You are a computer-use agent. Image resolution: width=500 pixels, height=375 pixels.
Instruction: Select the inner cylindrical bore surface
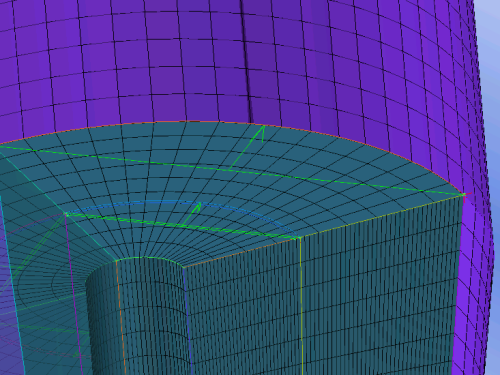click(x=140, y=317)
